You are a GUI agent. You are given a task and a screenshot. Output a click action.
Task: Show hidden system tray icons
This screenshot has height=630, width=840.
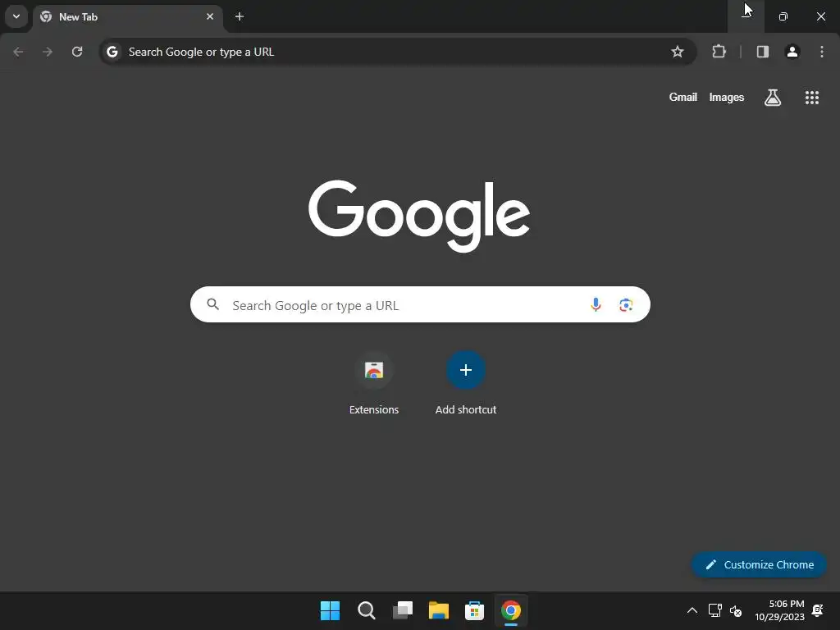pyautogui.click(x=692, y=610)
